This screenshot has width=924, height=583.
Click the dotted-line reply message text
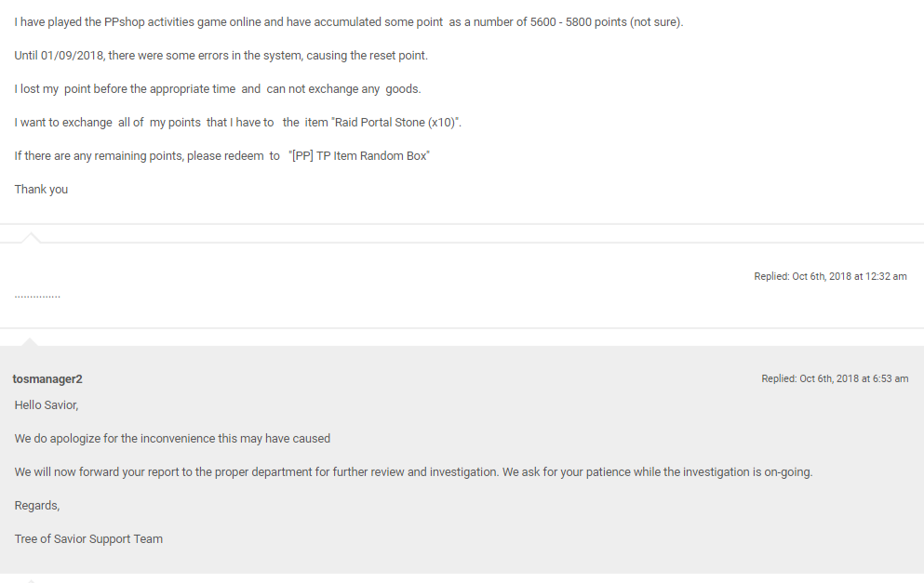pyautogui.click(x=37, y=295)
